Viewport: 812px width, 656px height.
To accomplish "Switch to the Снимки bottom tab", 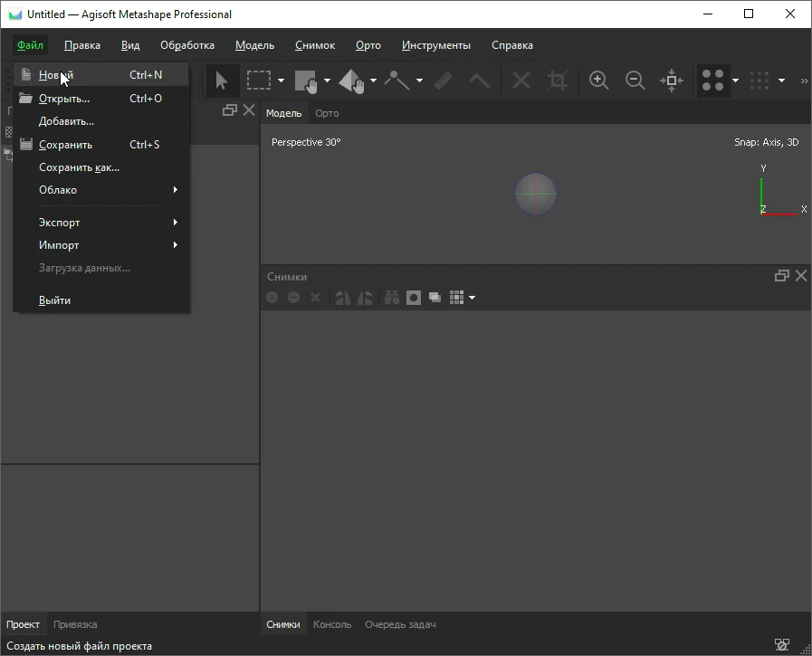I will 282,624.
